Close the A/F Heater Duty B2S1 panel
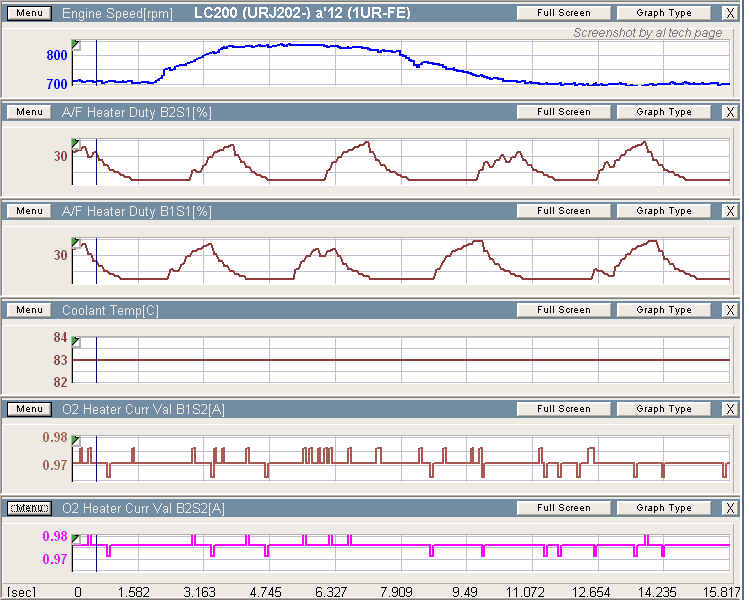The height and width of the screenshot is (600, 744). [x=730, y=112]
